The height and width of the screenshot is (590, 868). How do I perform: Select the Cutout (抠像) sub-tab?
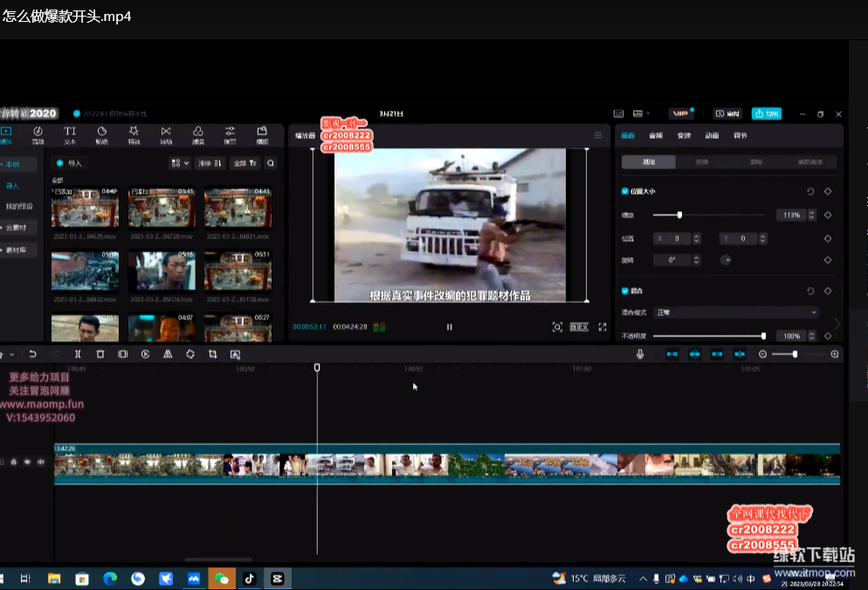pyautogui.click(x=702, y=162)
